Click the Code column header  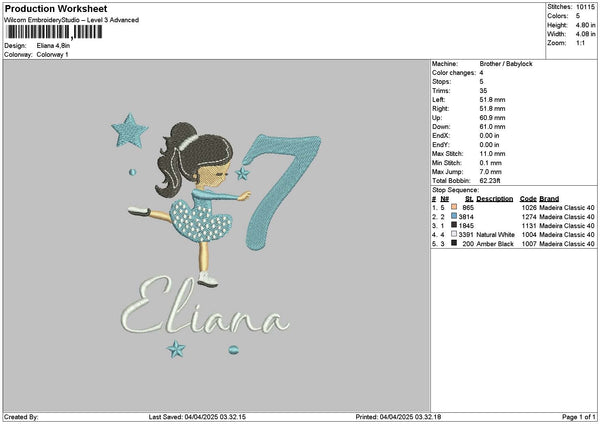pyautogui.click(x=528, y=199)
